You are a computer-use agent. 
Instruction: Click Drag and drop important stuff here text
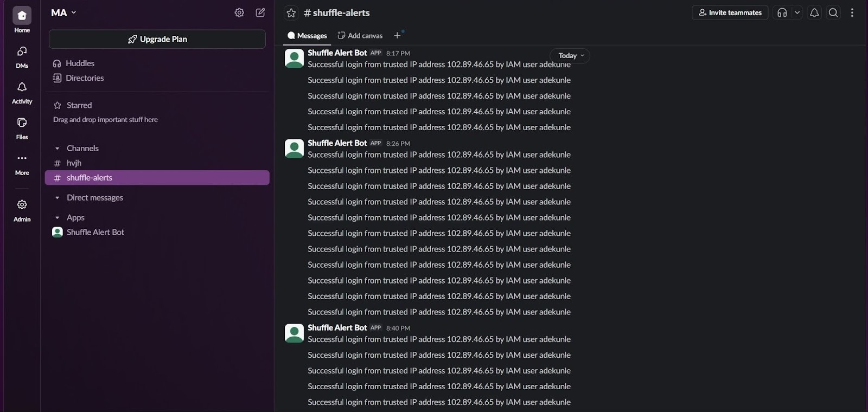pos(105,120)
